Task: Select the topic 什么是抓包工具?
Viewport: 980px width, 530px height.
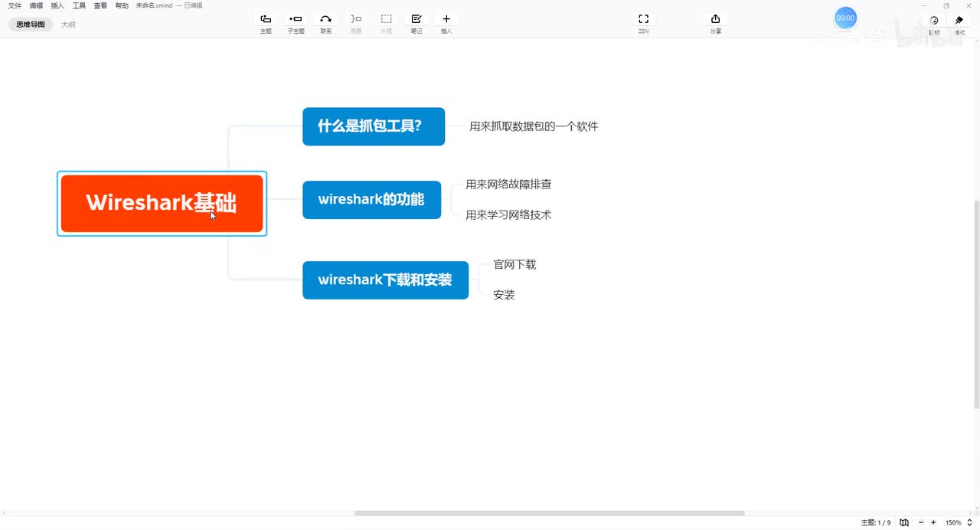Action: tap(374, 126)
